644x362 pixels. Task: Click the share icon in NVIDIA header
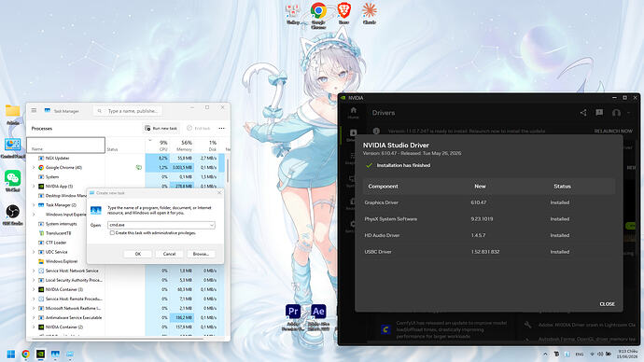coord(583,113)
